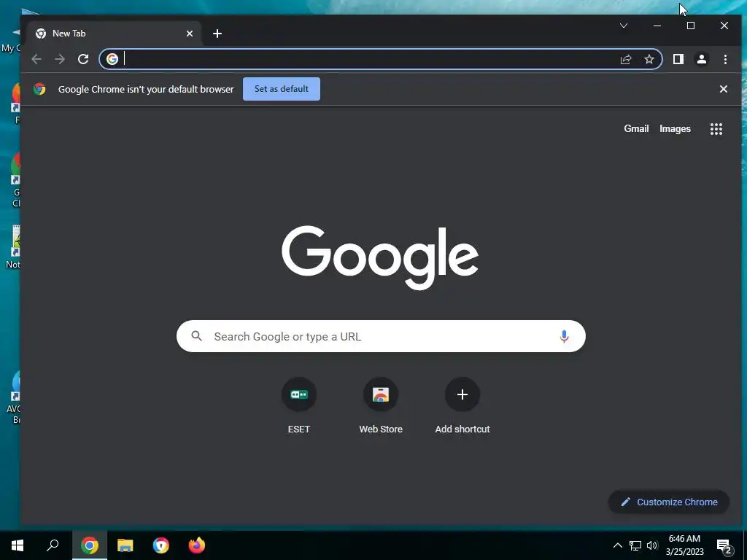Click the share this page icon

click(625, 59)
